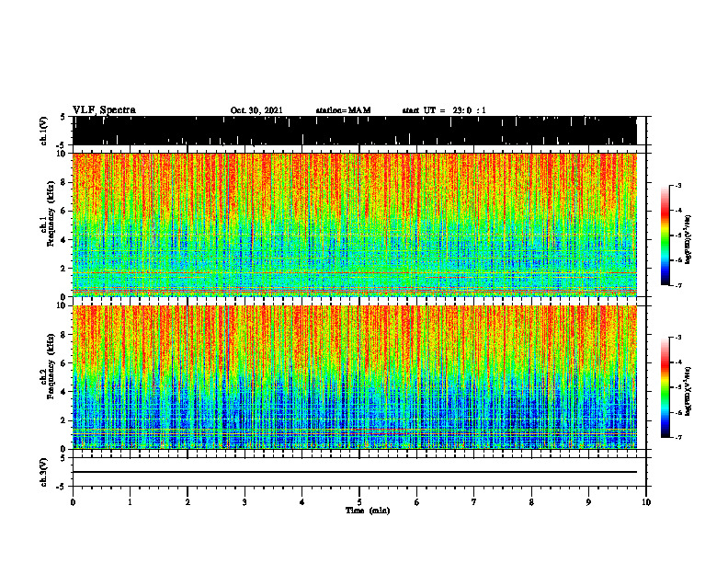Viewport: 728px width, 563px height.
Task: Click inside the ch.1 spectrogram plot
Action: coord(355,224)
